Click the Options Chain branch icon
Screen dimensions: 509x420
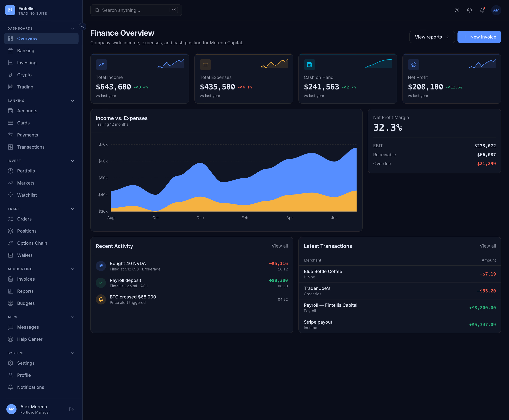point(10,243)
